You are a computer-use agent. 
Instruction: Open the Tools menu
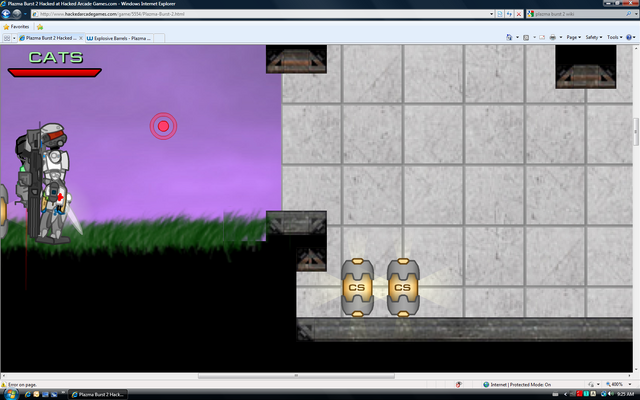615,37
